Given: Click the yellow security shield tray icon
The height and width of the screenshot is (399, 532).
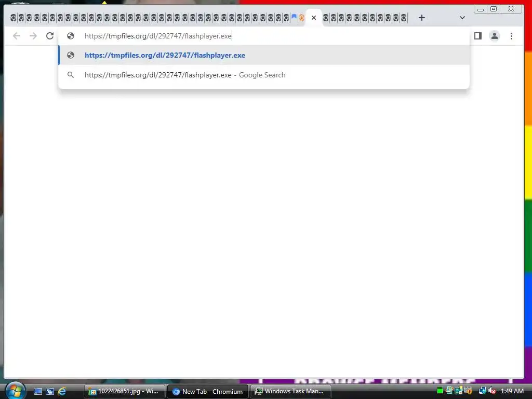Looking at the screenshot, I should tap(468, 391).
